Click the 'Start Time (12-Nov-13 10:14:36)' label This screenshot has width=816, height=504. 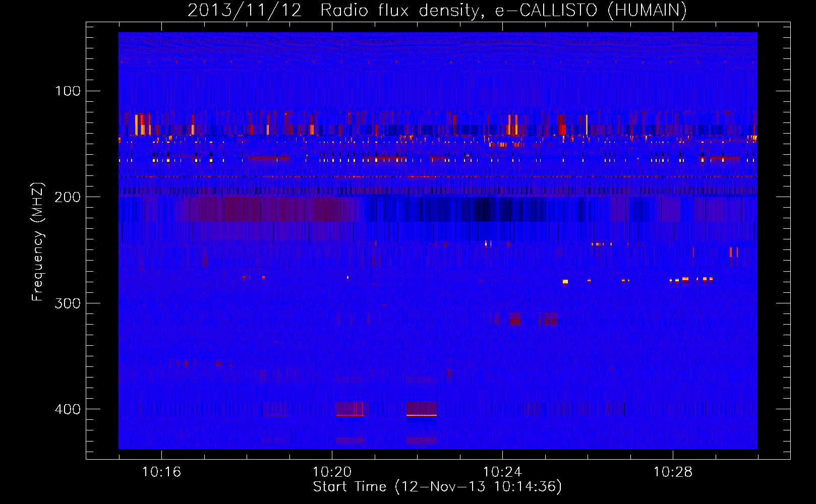coord(437,487)
